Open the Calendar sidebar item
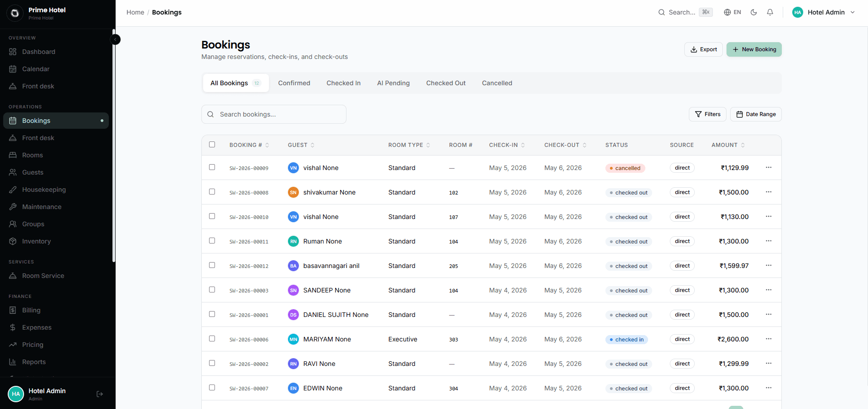868x409 pixels. point(56,69)
